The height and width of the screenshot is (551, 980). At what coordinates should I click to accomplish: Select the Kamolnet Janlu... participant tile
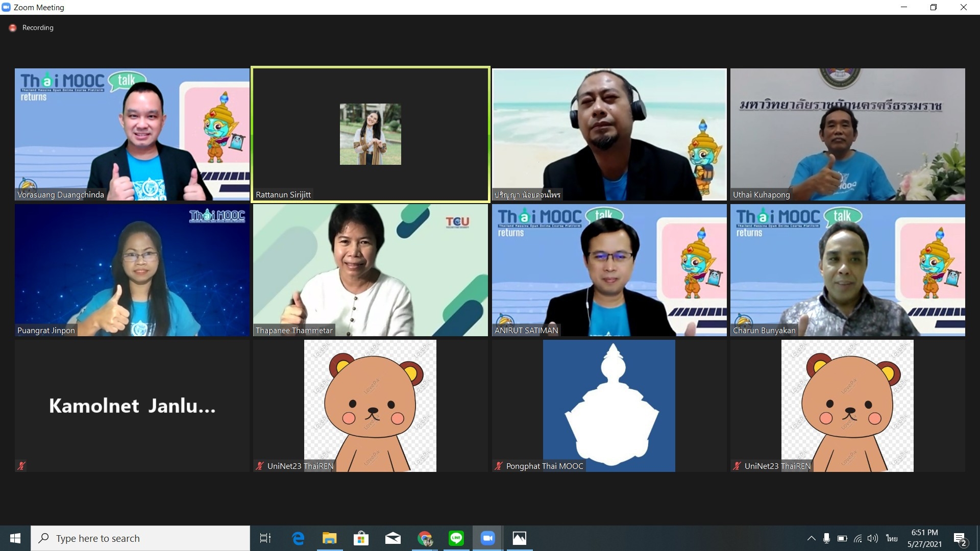click(x=132, y=406)
